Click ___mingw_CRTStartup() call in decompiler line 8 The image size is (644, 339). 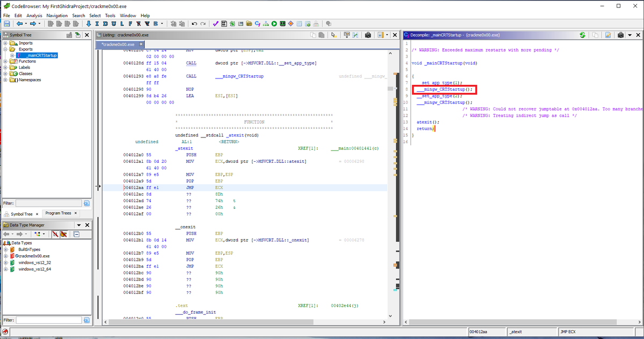[444, 89]
